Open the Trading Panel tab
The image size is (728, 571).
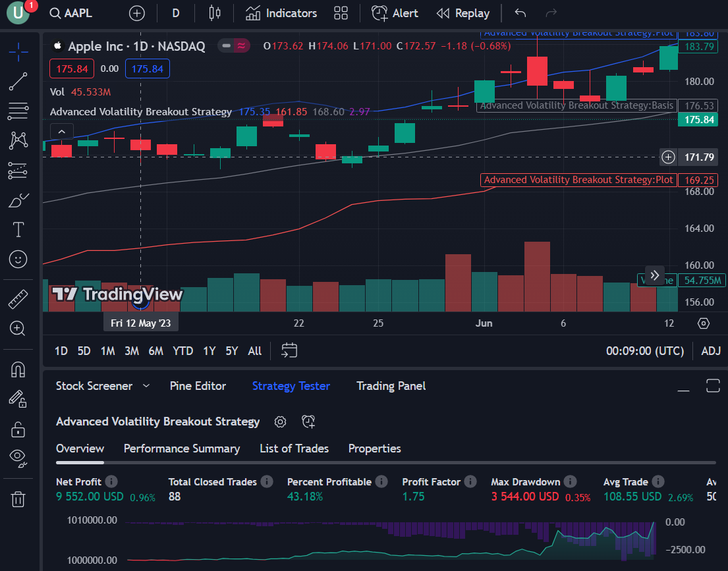click(x=391, y=386)
